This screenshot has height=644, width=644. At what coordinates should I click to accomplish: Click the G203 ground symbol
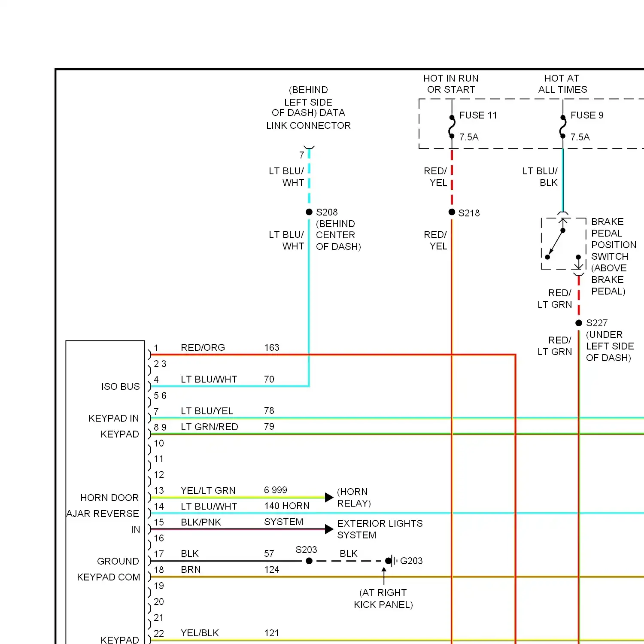pos(392,561)
